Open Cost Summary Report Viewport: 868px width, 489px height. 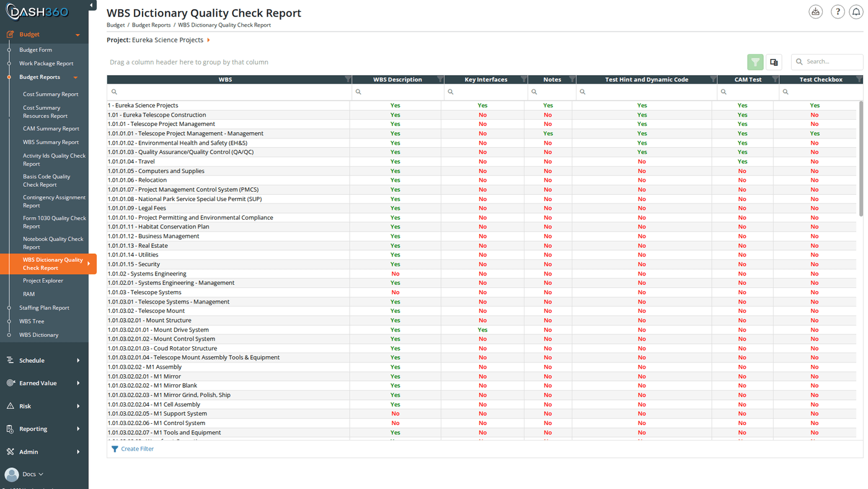[x=51, y=94]
